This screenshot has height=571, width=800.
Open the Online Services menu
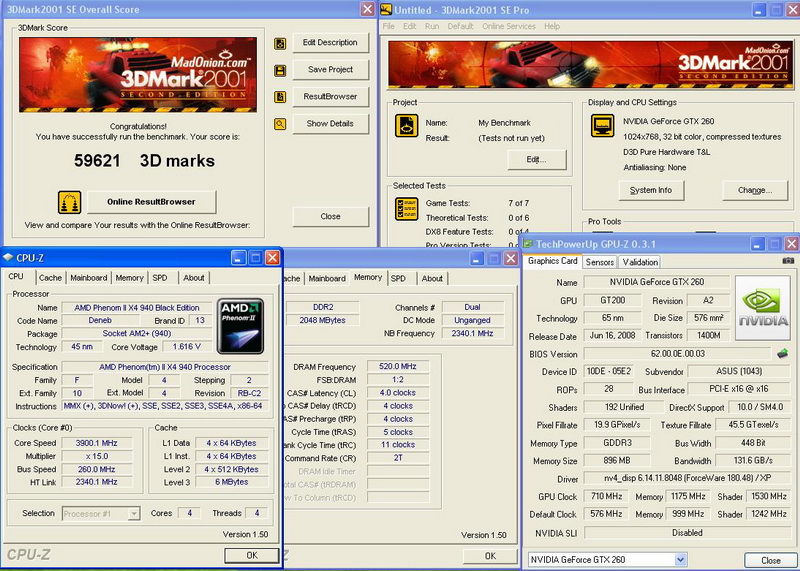pyautogui.click(x=508, y=26)
